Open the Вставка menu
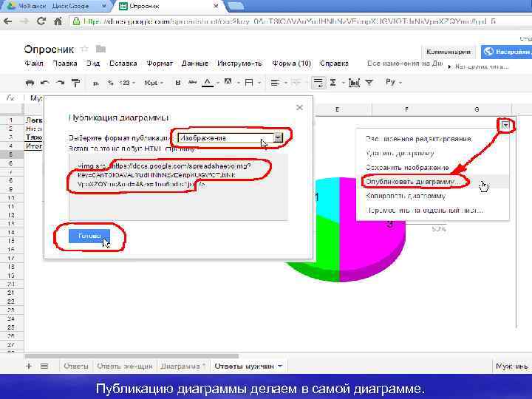Viewport: 532px width, 399px height. coord(123,64)
